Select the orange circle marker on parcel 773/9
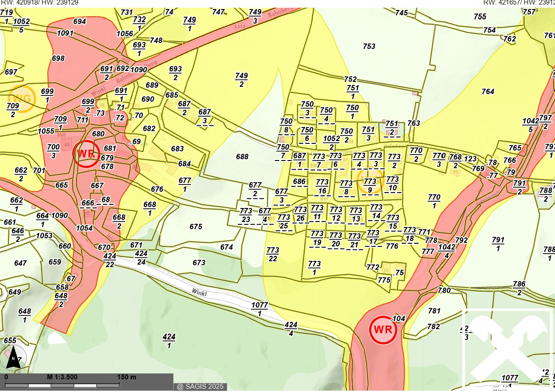The width and height of the screenshot is (555, 392). point(370,181)
